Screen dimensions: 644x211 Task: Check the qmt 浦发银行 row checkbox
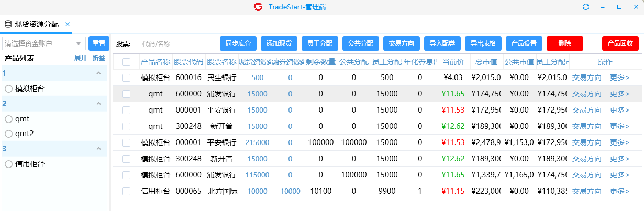(x=126, y=94)
